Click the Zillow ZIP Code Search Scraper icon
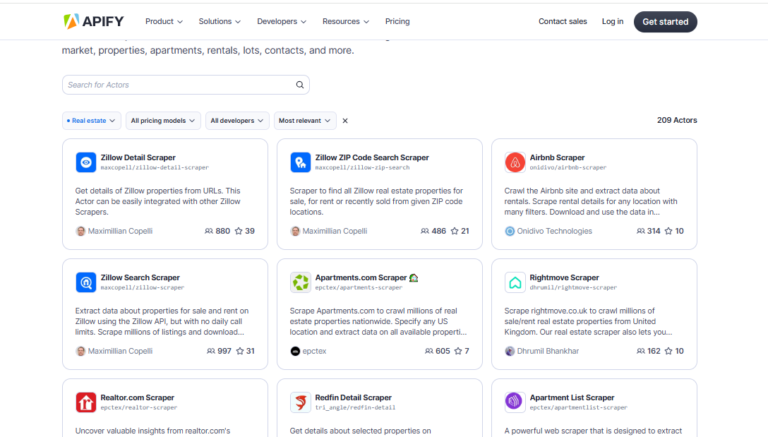The image size is (768, 437). [x=300, y=162]
